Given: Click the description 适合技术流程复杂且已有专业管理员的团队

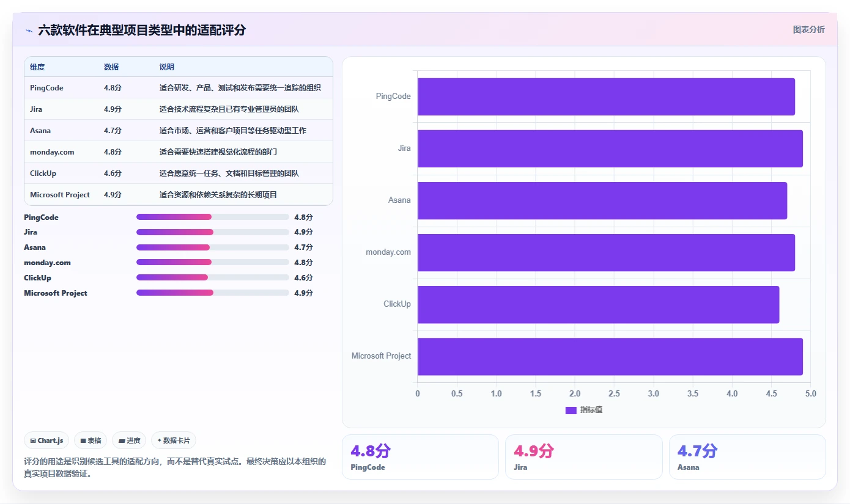Looking at the screenshot, I should click(229, 109).
